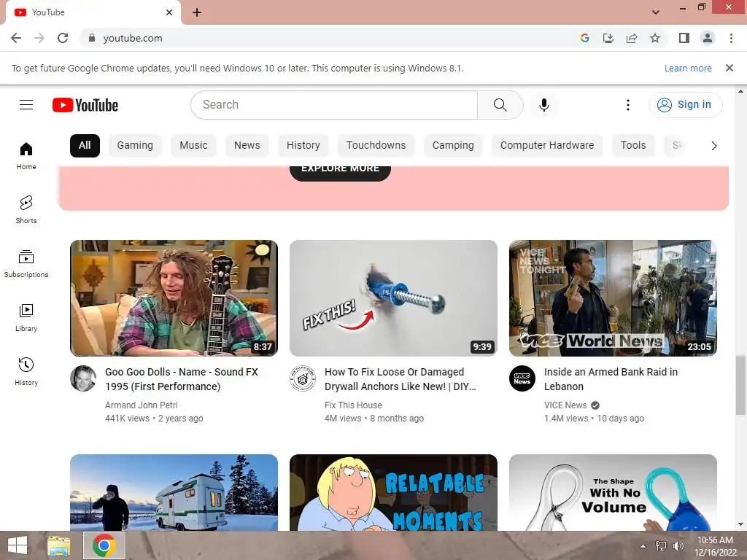This screenshot has width=747, height=560.
Task: Bookmark this tab with star icon
Action: click(x=655, y=38)
